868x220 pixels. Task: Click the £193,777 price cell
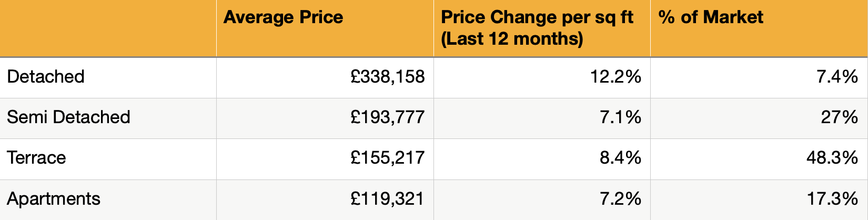[387, 117]
